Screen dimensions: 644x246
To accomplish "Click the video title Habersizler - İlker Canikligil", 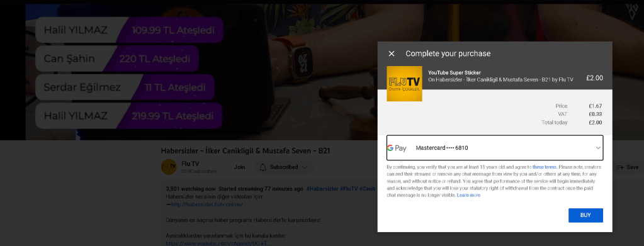I will (245, 151).
